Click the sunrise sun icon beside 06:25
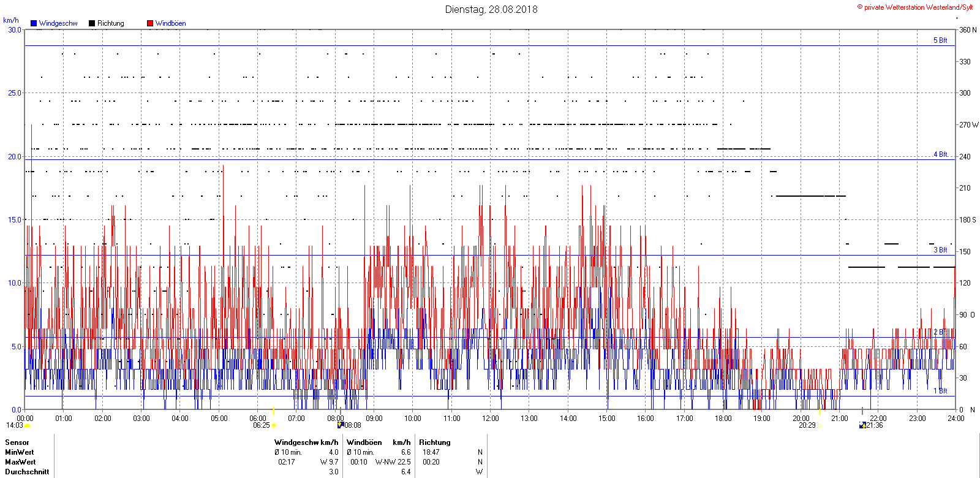Screen dimensions: 980x478 click(274, 425)
